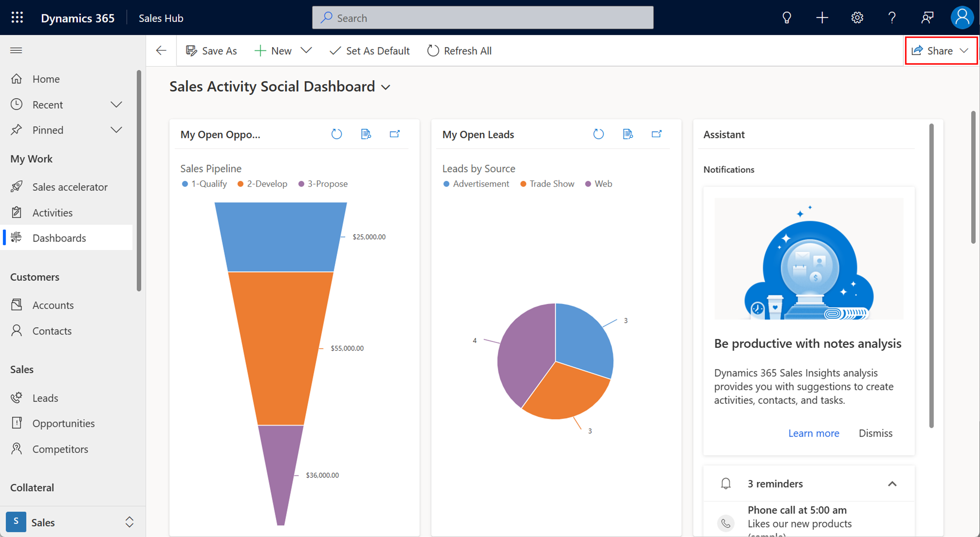Click the Sales Hub app name

pyautogui.click(x=161, y=18)
